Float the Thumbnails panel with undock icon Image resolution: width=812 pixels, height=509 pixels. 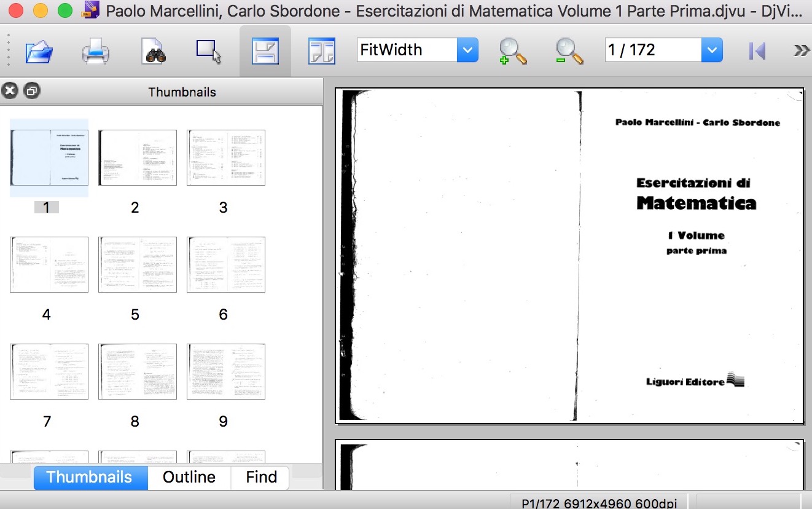32,91
